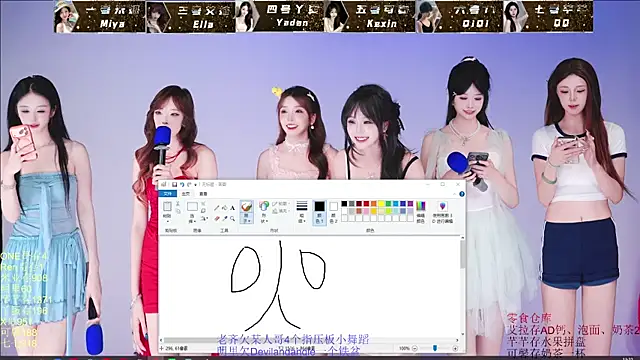640x360 pixels.
Task: Click the Save icon in the title bar
Action: click(x=174, y=184)
